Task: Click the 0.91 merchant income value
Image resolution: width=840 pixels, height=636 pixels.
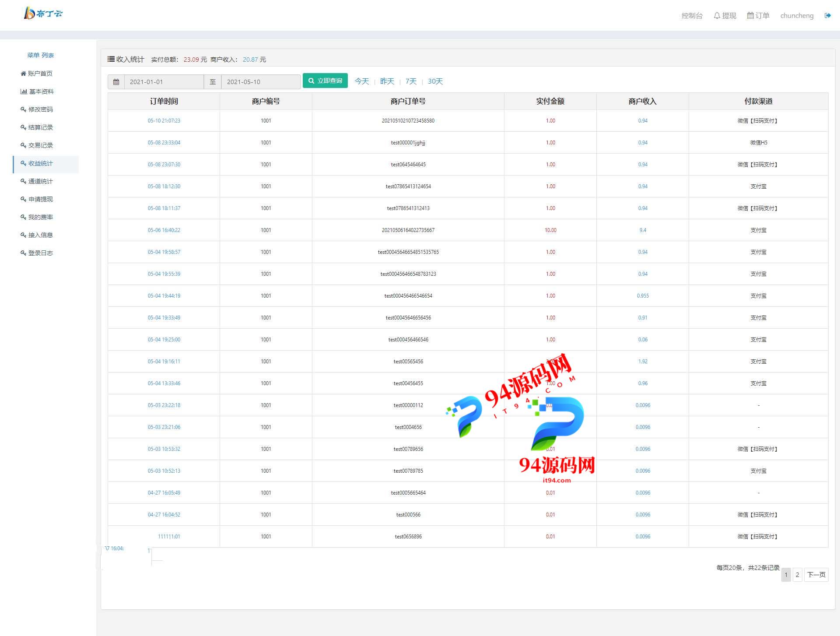Action: (643, 318)
